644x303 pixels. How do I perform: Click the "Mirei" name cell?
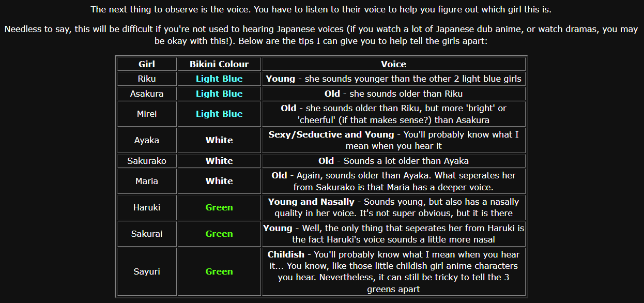pyautogui.click(x=147, y=114)
